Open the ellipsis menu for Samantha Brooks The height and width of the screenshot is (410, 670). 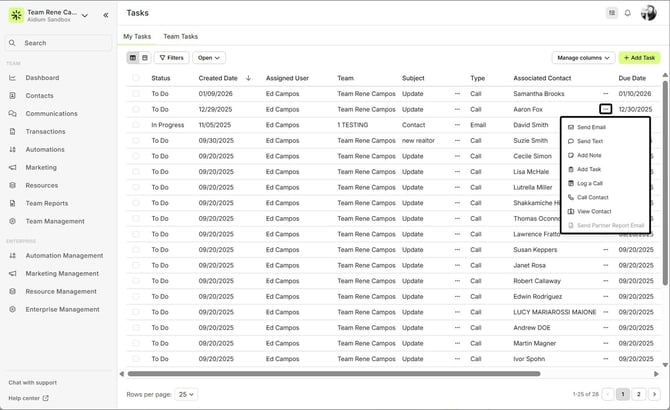605,93
